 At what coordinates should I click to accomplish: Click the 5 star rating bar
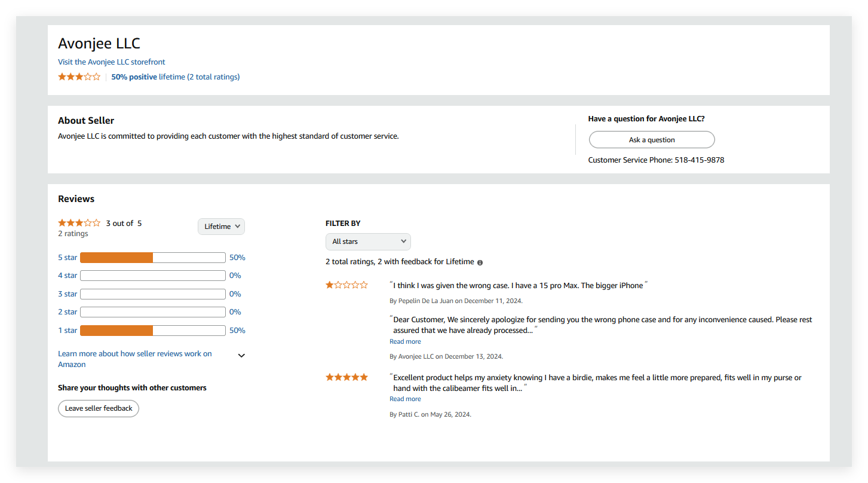(152, 258)
